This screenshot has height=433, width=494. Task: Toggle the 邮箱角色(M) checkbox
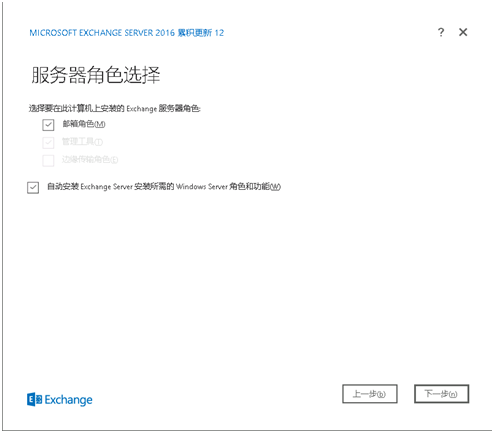(x=48, y=125)
